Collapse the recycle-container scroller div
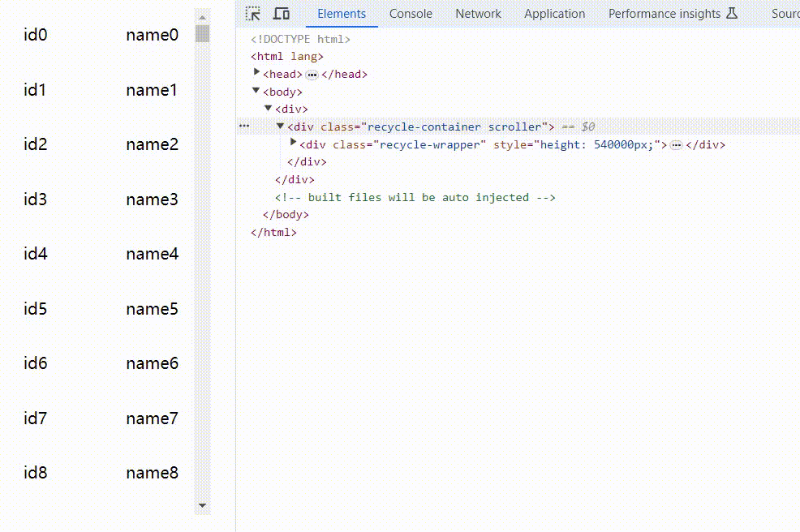The height and width of the screenshot is (532, 800). (280, 126)
